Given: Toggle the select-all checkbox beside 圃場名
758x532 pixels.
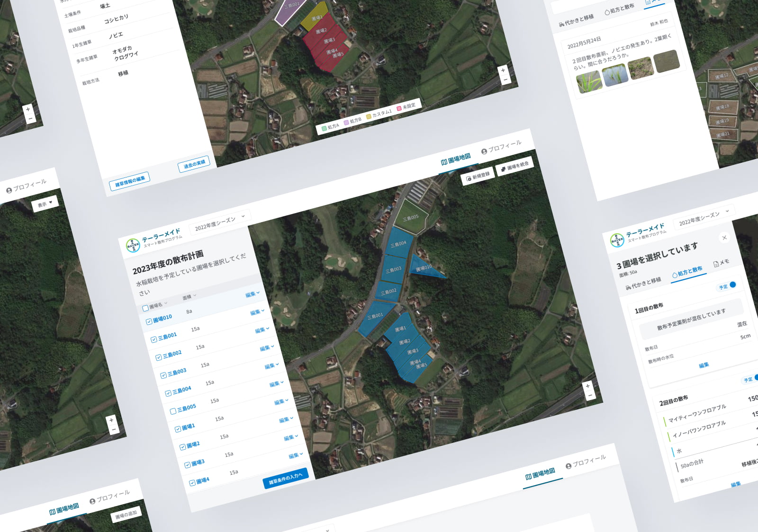Looking at the screenshot, I should pyautogui.click(x=145, y=308).
